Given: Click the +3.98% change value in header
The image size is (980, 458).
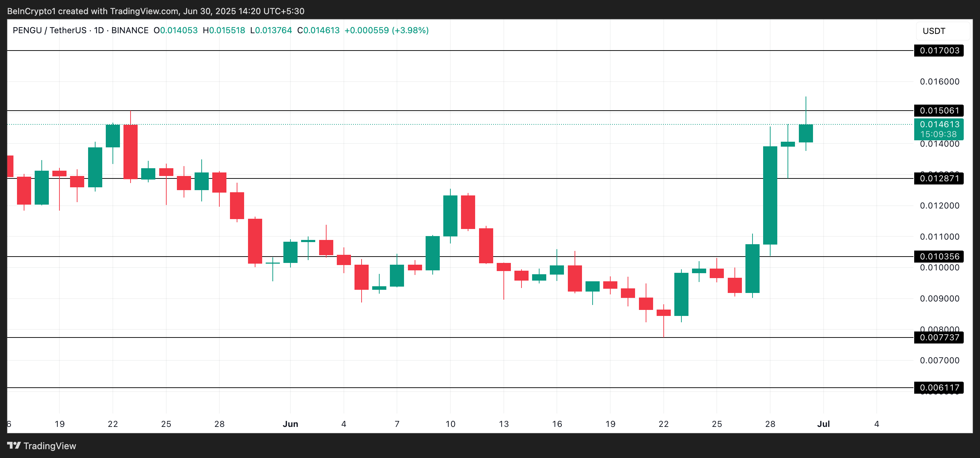Looking at the screenshot, I should (x=411, y=30).
